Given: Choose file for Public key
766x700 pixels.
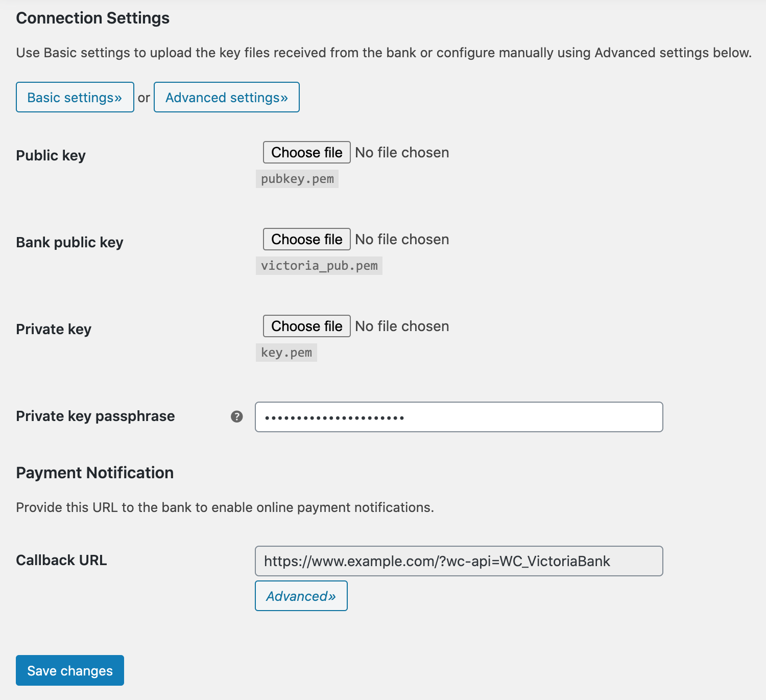Looking at the screenshot, I should tap(306, 152).
